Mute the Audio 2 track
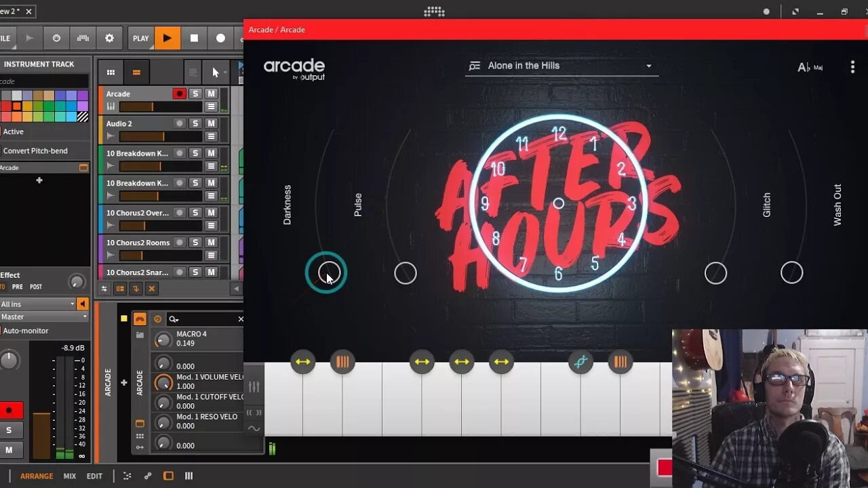This screenshot has width=868, height=488. (x=211, y=123)
